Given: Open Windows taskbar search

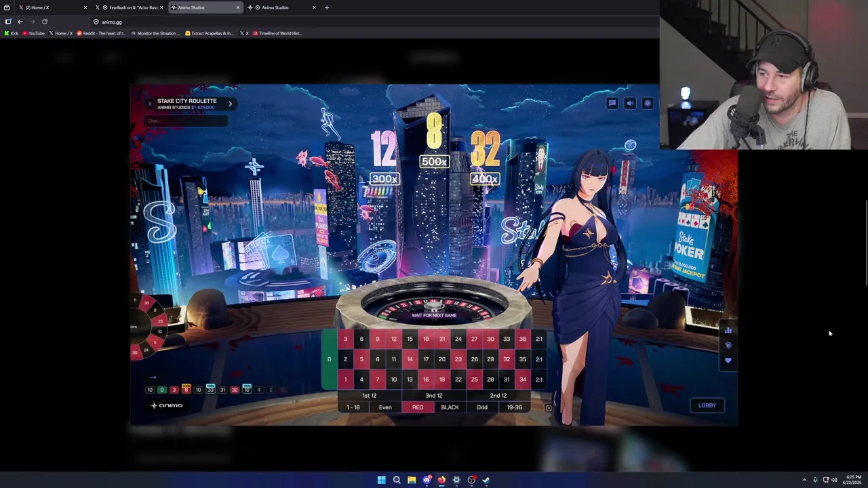Looking at the screenshot, I should point(397,480).
